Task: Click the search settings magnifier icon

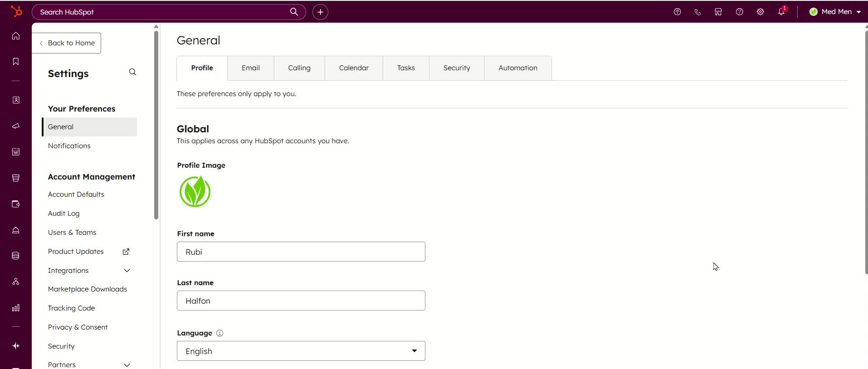Action: pos(132,72)
